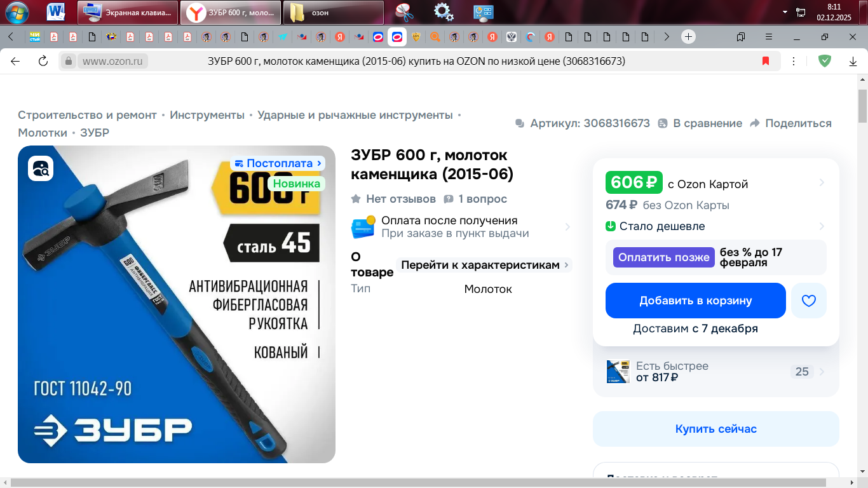Click the green '606 ₽' price badge

click(x=634, y=183)
